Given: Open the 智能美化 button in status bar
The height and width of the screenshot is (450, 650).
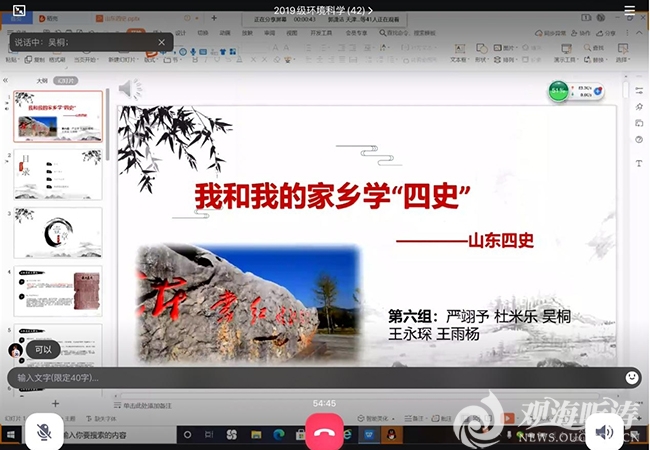Looking at the screenshot, I should pos(376,419).
